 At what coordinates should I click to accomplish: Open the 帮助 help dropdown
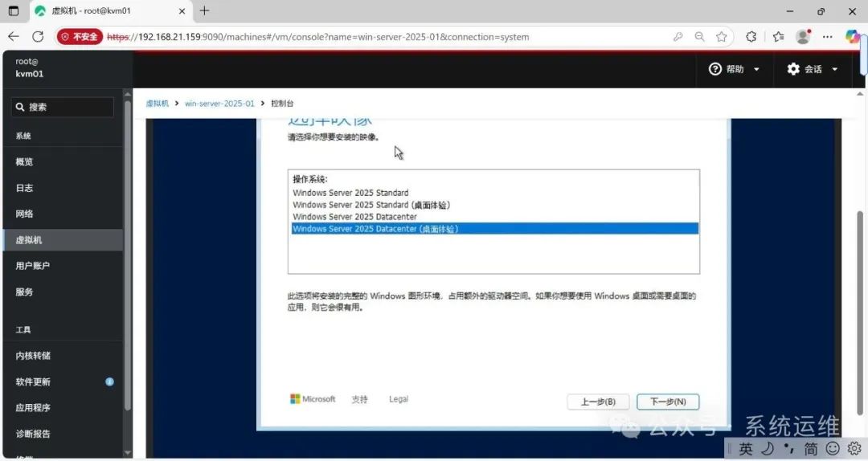[734, 69]
